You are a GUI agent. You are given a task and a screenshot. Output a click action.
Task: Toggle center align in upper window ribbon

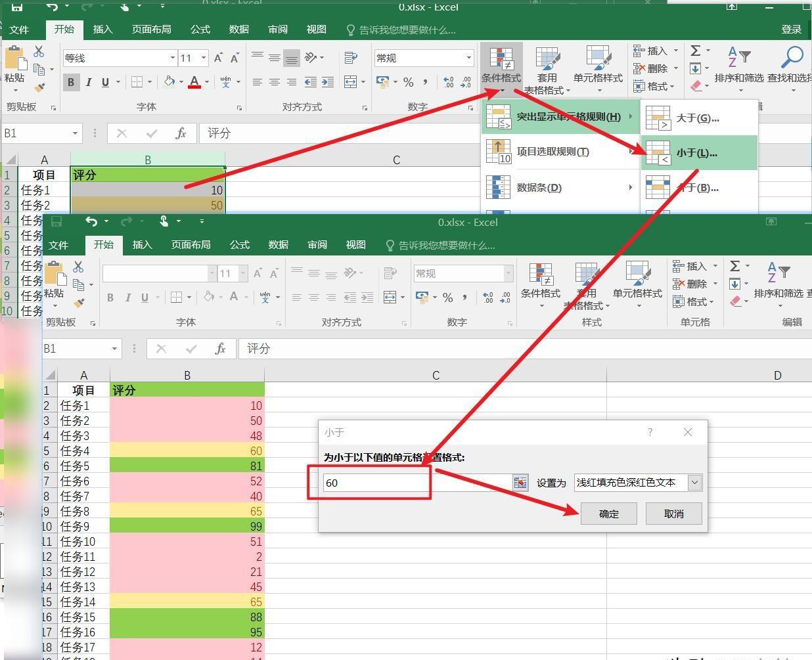pos(275,82)
